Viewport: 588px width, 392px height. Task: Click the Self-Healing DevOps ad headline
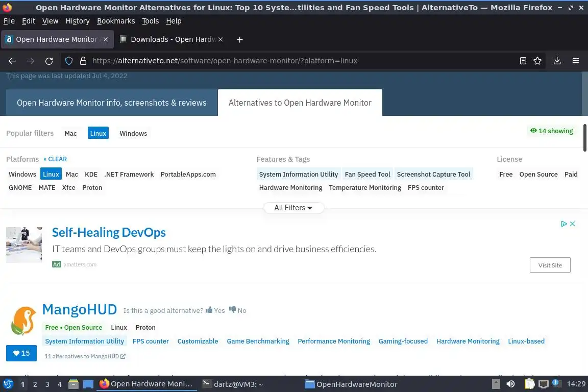pyautogui.click(x=109, y=233)
